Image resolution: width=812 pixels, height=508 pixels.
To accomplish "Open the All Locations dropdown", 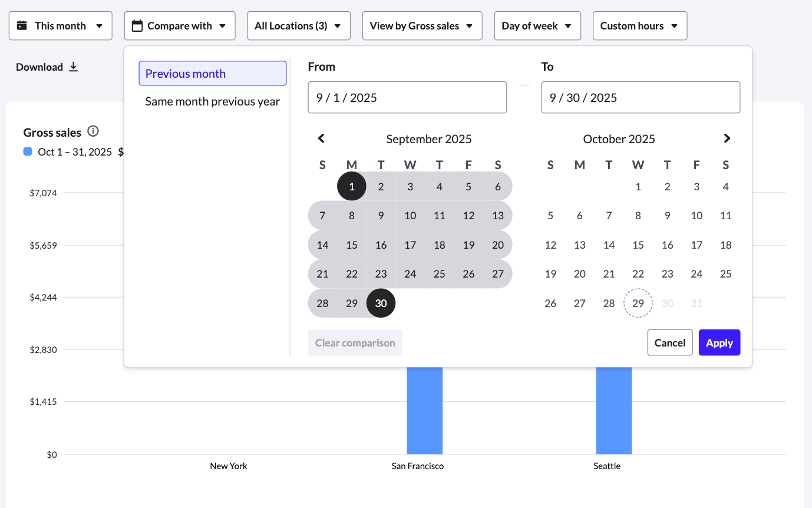I will click(298, 25).
